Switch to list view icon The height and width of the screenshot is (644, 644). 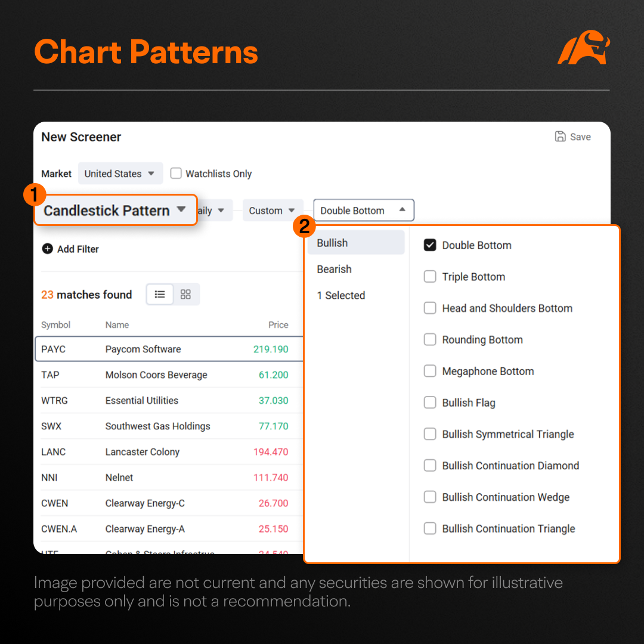coord(160,294)
